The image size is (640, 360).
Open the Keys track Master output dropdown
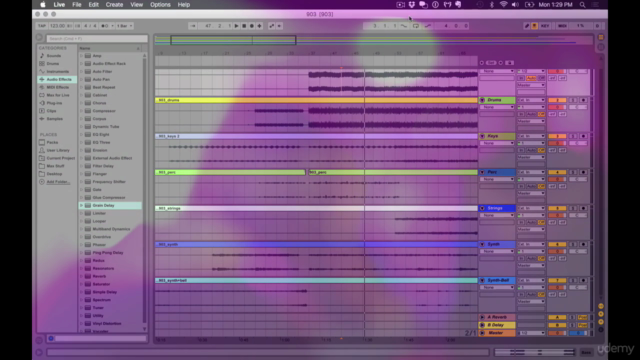pyautogui.click(x=531, y=157)
